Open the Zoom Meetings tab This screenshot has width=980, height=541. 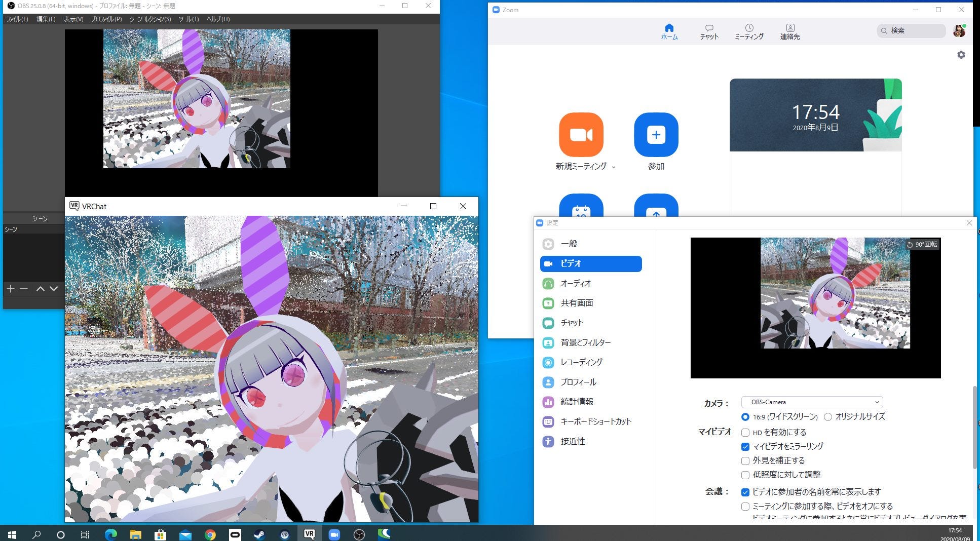[x=749, y=31]
